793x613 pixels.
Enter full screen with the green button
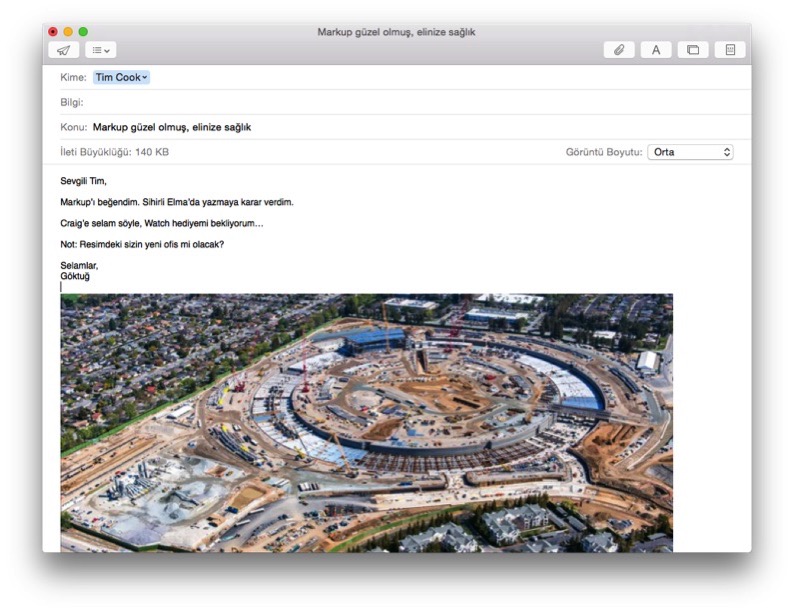click(83, 32)
